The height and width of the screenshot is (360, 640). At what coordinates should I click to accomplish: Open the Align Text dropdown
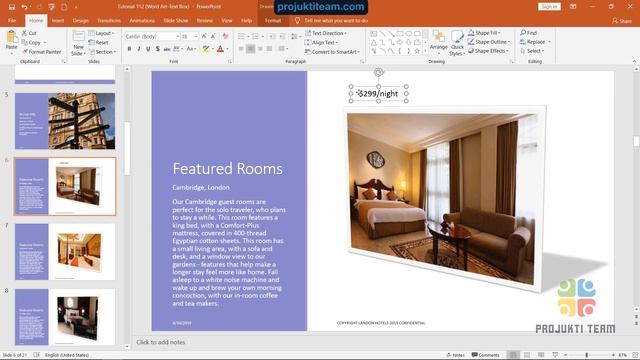pyautogui.click(x=321, y=42)
